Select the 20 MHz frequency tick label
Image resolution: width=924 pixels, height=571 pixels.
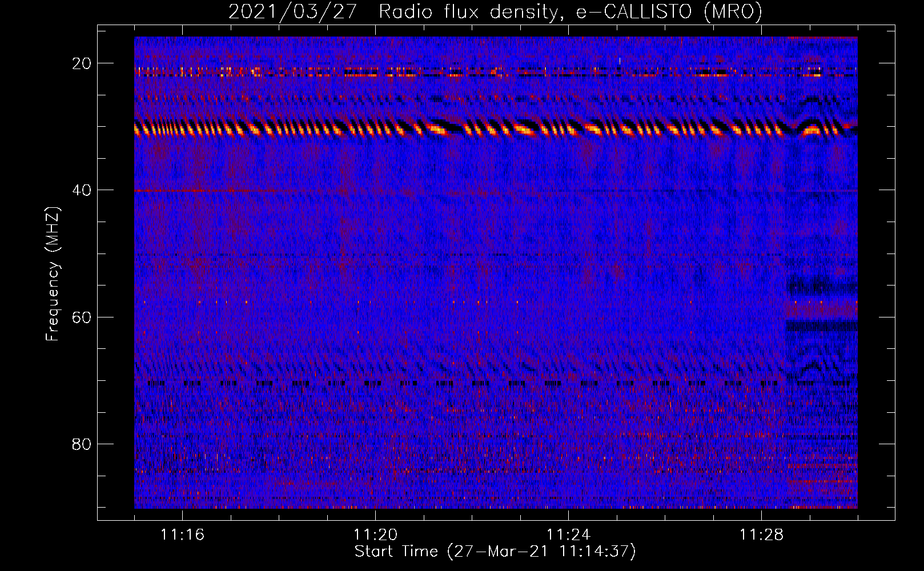(x=82, y=63)
